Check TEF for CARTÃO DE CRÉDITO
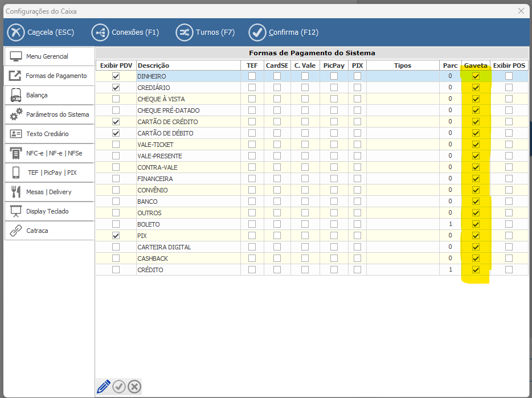This screenshot has width=532, height=398. click(x=252, y=122)
